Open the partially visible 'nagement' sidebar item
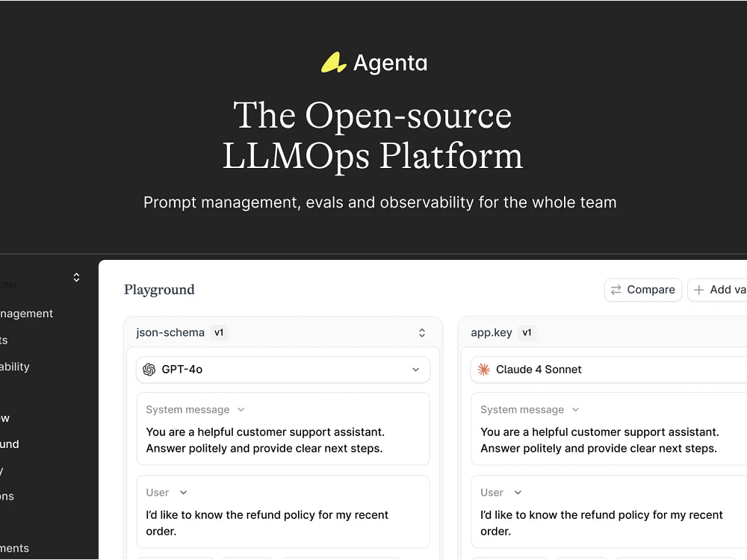Viewport: 747px width, 560px height. [27, 314]
